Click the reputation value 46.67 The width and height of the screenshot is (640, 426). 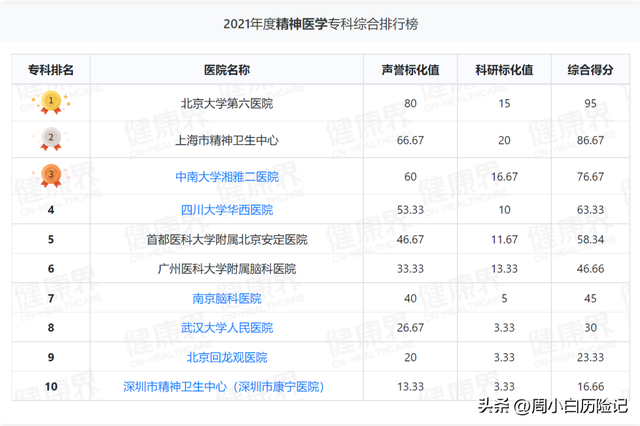click(x=410, y=240)
